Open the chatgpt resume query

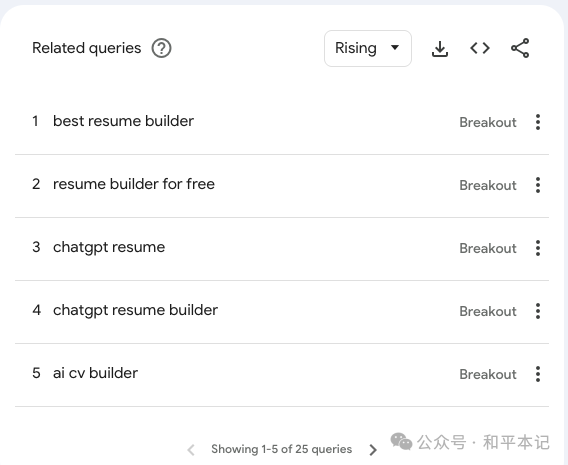[x=109, y=247]
